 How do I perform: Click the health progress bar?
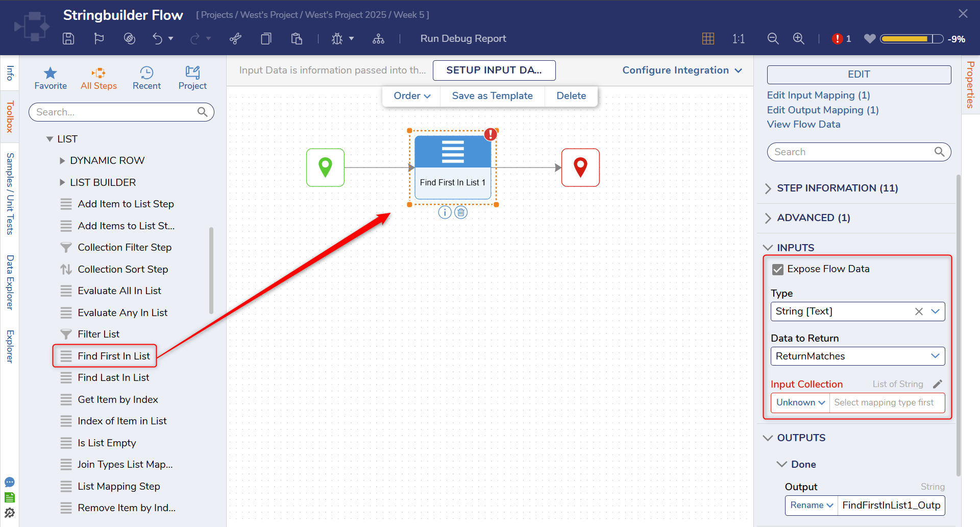pyautogui.click(x=911, y=39)
